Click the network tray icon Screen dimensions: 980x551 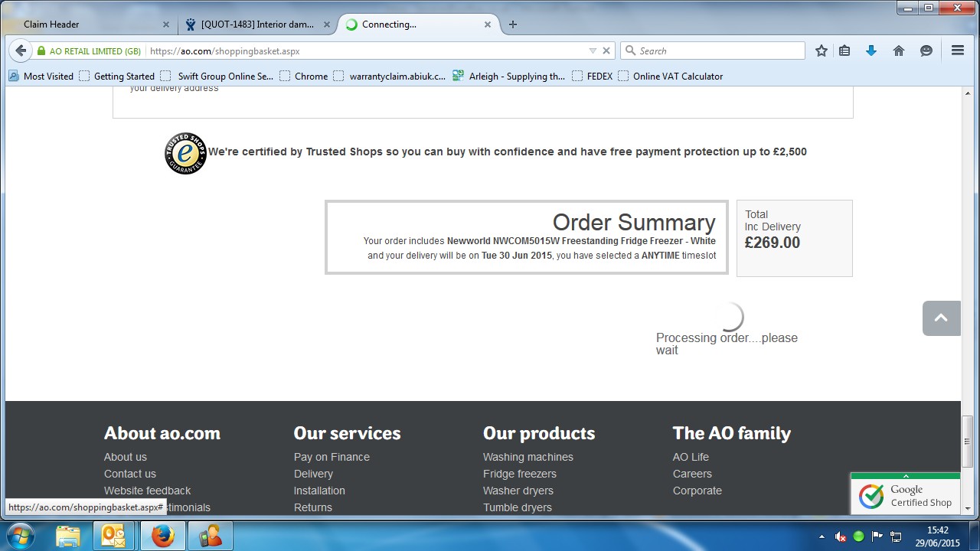point(896,536)
